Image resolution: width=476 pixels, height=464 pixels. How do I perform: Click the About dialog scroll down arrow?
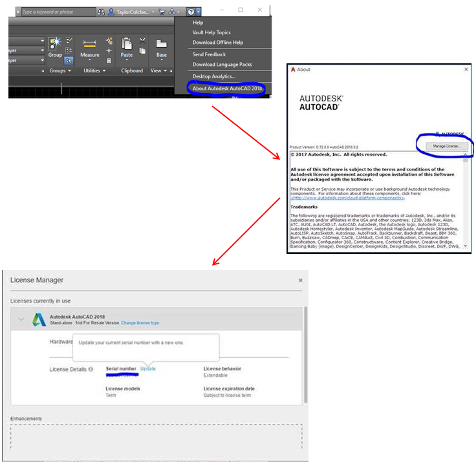tap(466, 246)
